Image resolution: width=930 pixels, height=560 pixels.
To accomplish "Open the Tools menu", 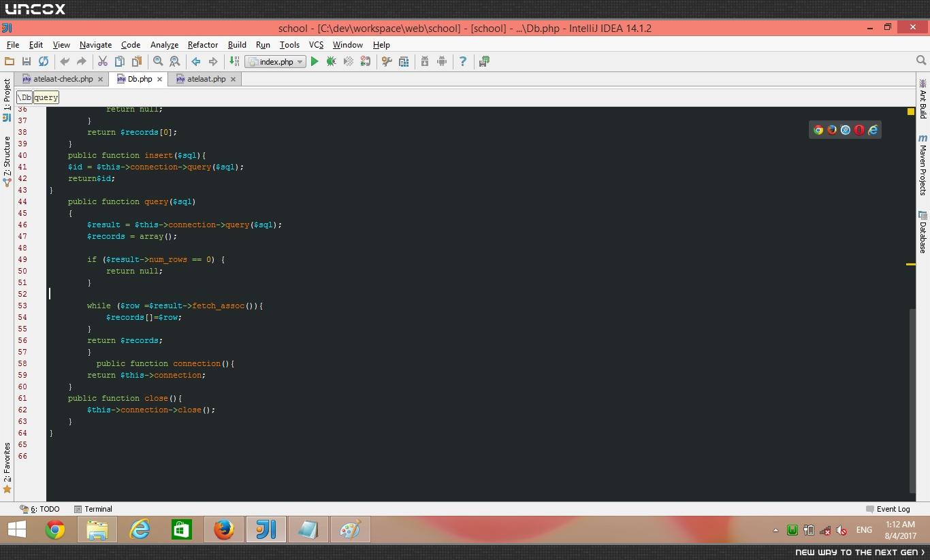I will coord(289,44).
